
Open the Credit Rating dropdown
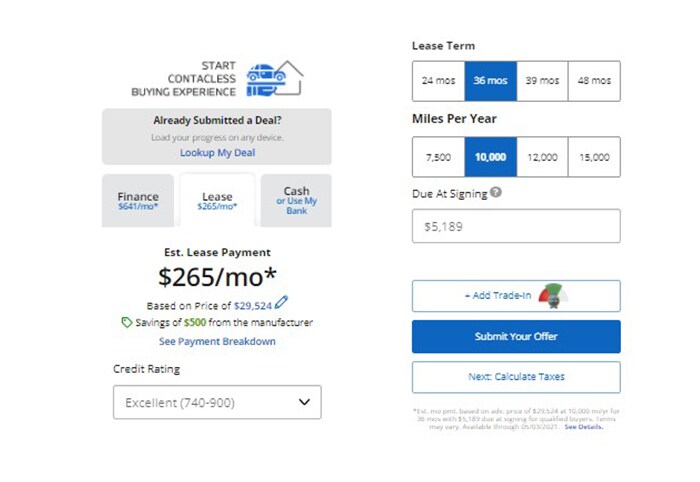tap(217, 402)
